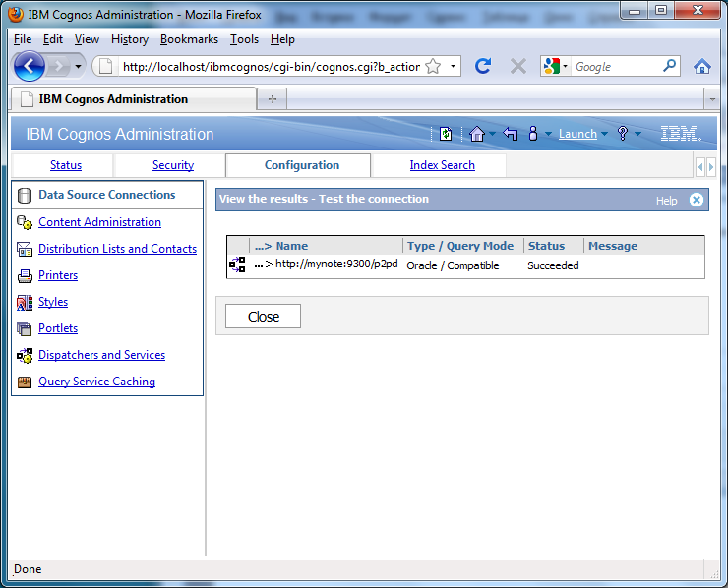728x588 pixels.
Task: Open Query Service Caching link
Action: (96, 382)
